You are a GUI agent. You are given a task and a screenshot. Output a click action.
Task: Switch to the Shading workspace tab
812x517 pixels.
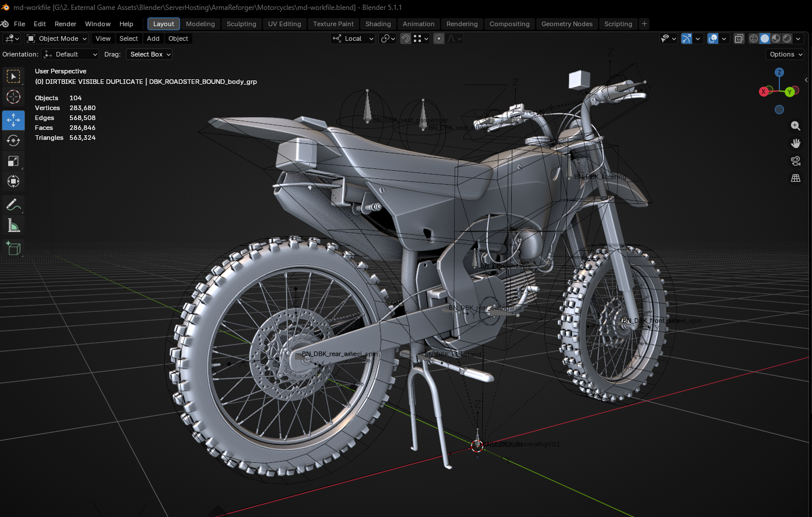[x=378, y=24]
